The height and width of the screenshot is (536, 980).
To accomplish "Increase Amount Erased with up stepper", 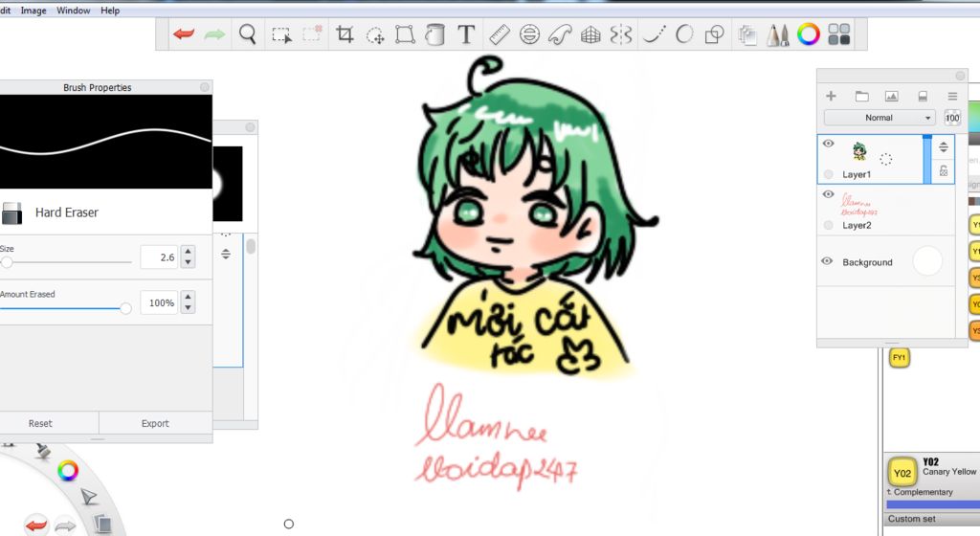I will point(189,297).
